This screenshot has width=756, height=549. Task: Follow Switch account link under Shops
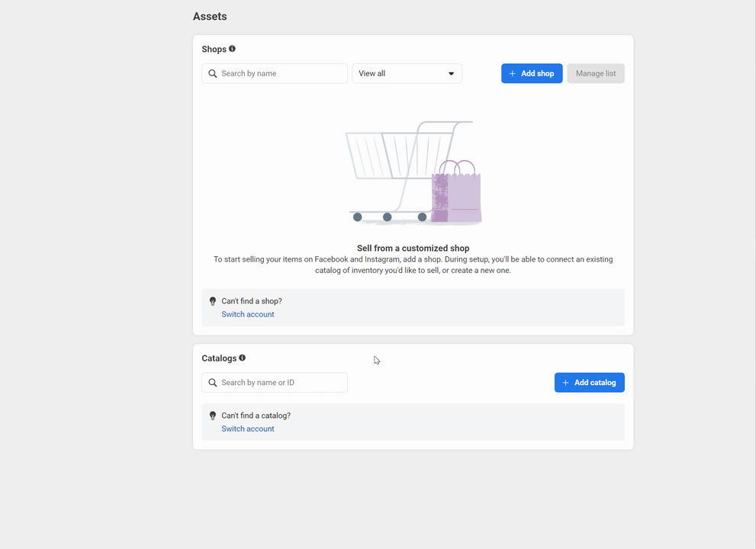click(248, 314)
